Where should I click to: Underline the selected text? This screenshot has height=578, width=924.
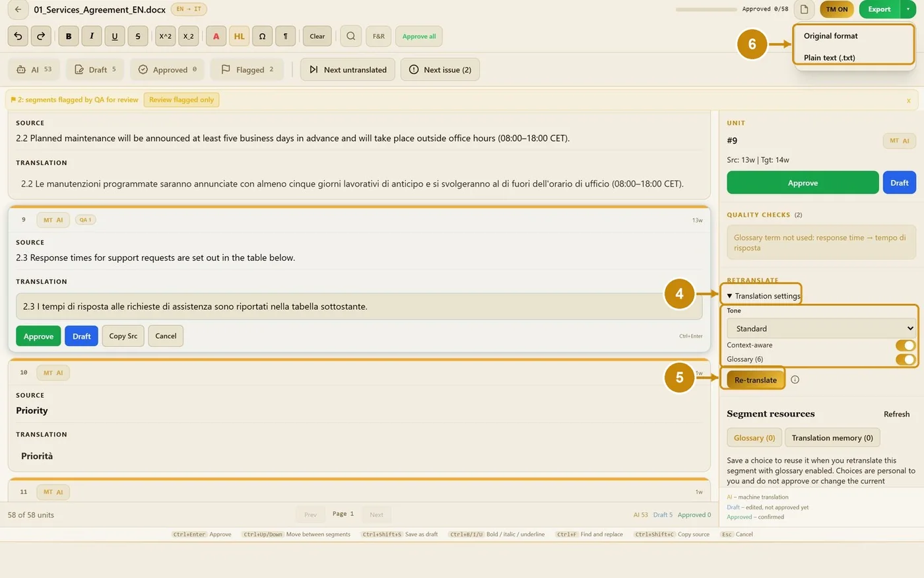pyautogui.click(x=115, y=36)
